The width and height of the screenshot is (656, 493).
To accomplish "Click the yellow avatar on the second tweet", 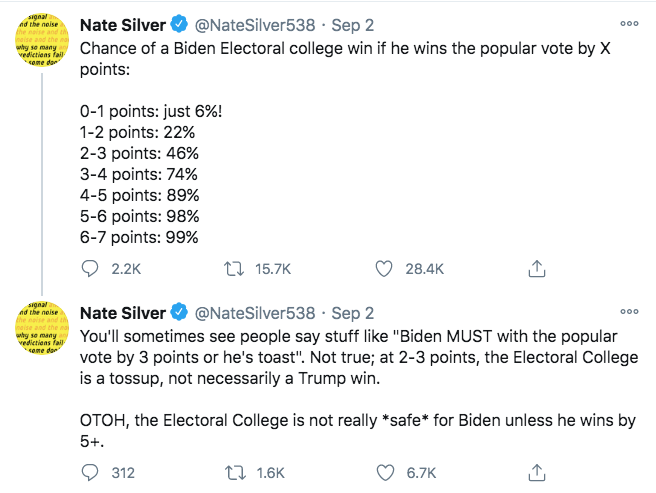I will [42, 328].
